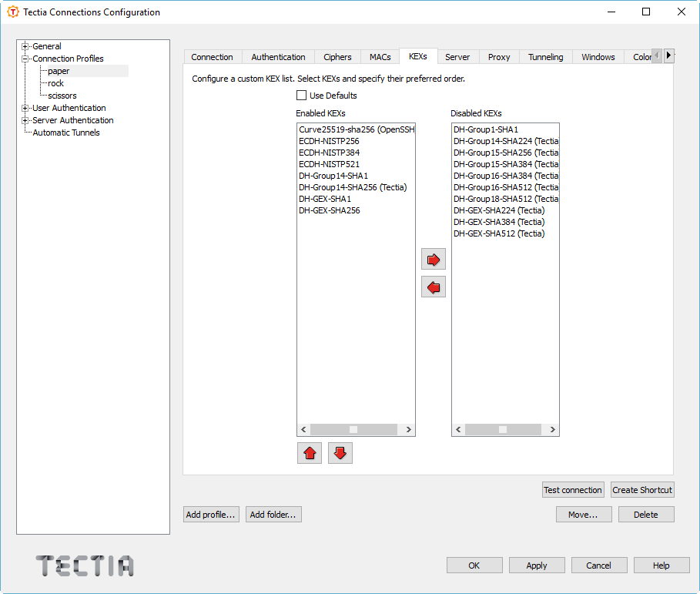Image resolution: width=700 pixels, height=594 pixels.
Task: Enable the Use Defaults checkbox
Action: point(302,95)
